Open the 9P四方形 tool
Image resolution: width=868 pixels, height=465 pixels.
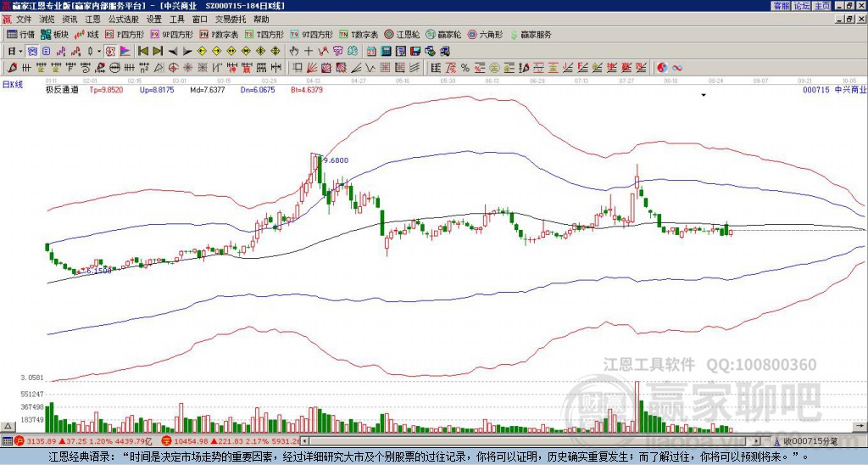171,34
